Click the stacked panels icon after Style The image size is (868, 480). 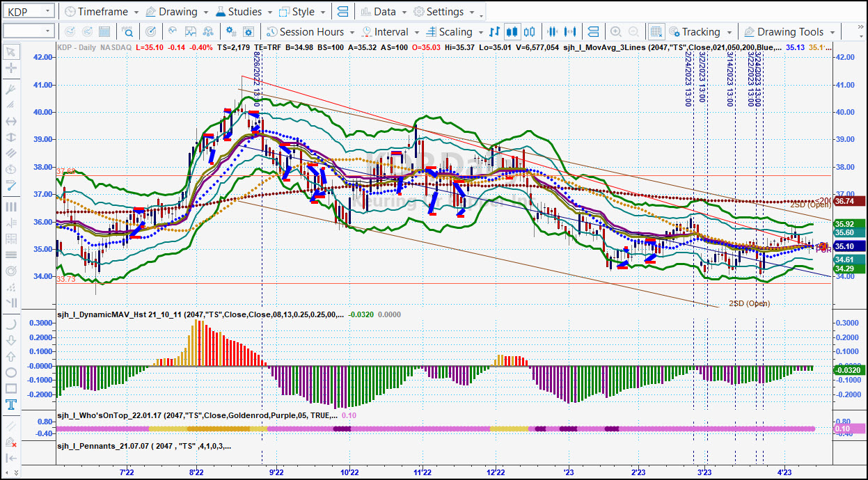coord(342,12)
